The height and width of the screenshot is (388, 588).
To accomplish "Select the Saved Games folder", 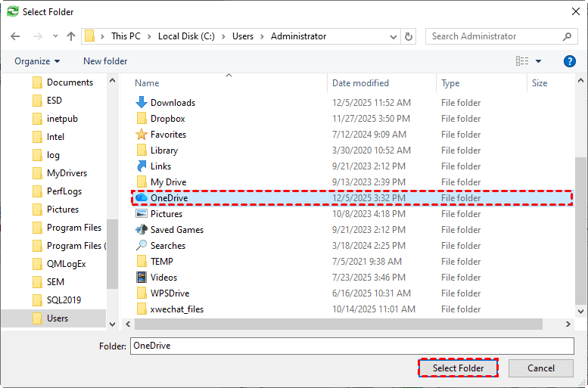I will pos(176,230).
